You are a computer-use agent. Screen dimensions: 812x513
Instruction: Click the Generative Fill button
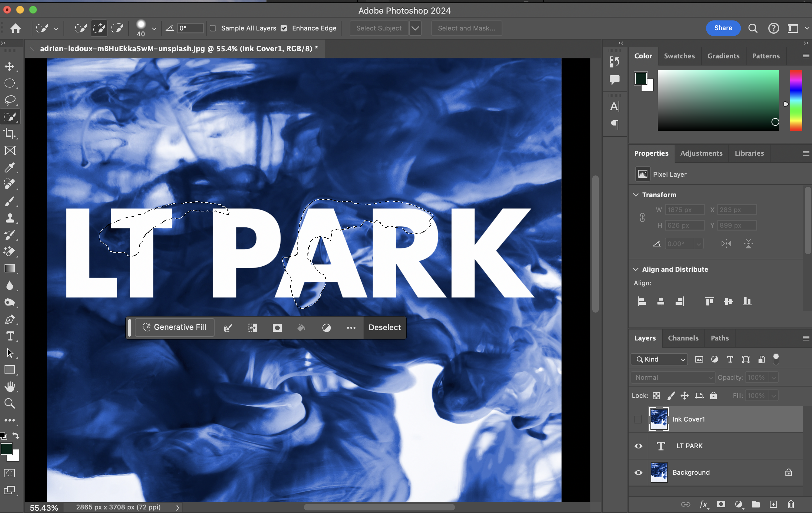pos(175,328)
